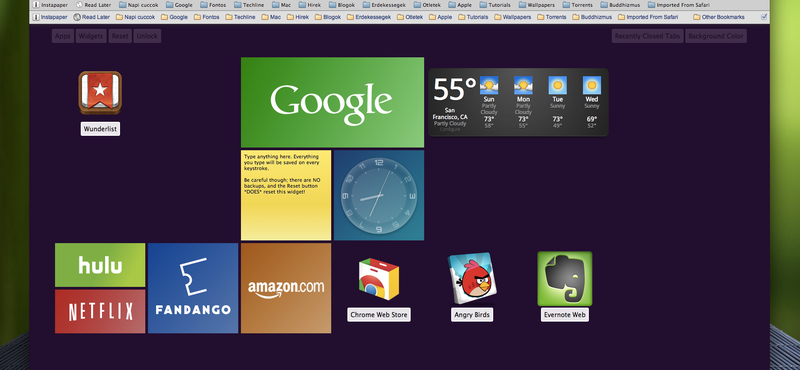800x370 pixels.
Task: Open the Wunderlist app icon
Action: pos(100,92)
